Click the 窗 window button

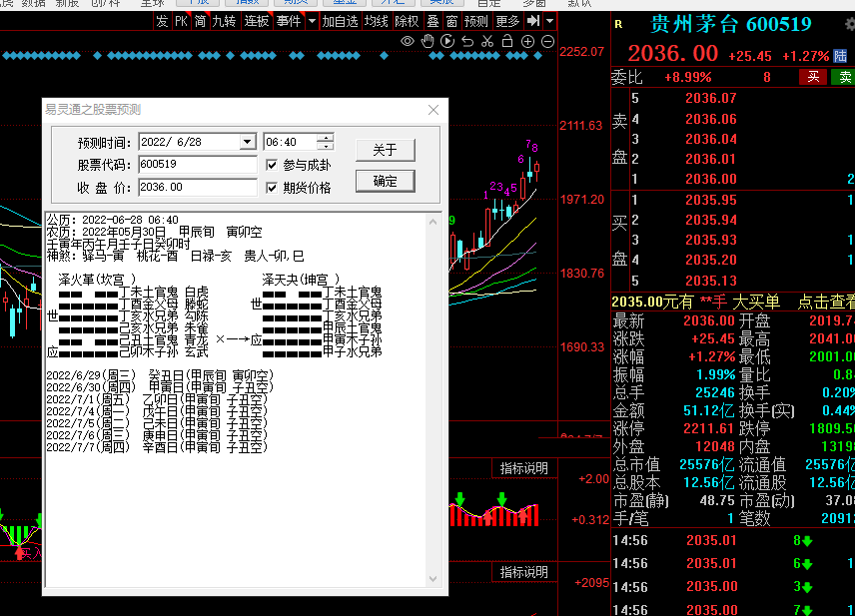452,21
